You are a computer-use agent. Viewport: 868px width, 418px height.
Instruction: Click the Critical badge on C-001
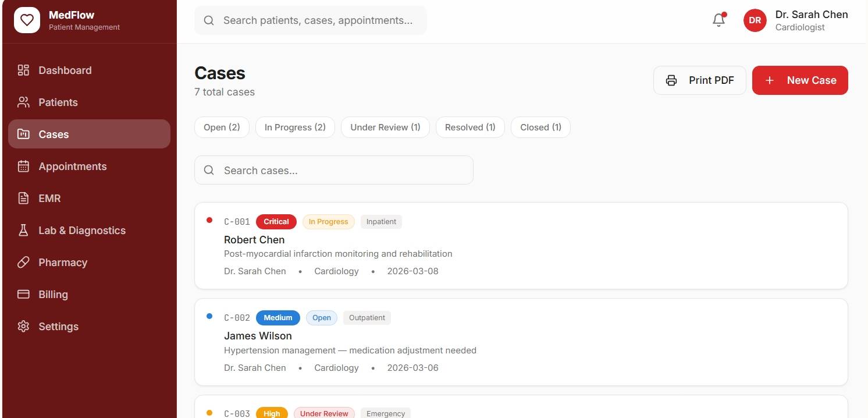(276, 222)
